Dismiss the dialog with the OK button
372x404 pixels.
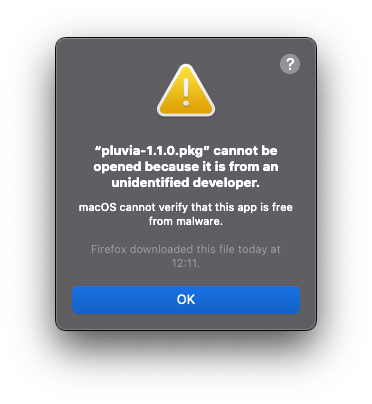pyautogui.click(x=186, y=300)
